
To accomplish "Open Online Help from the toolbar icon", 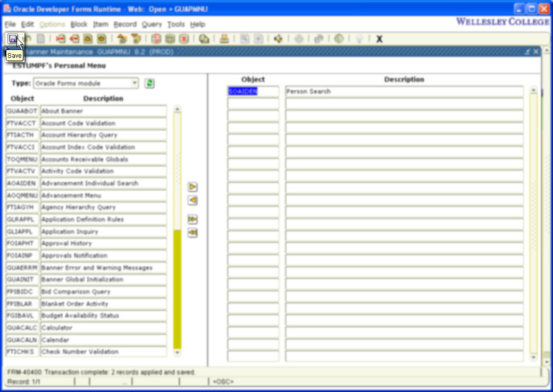I will 339,39.
